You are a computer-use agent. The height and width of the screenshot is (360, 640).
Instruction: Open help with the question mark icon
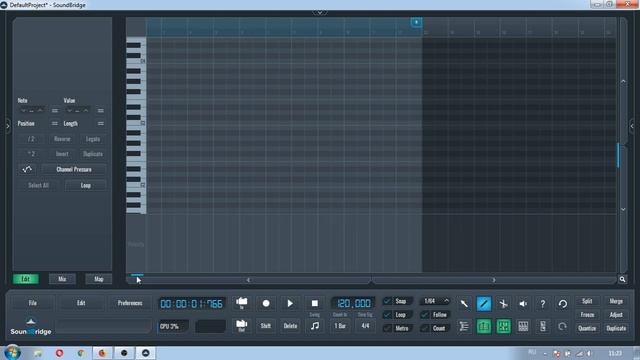pos(542,304)
